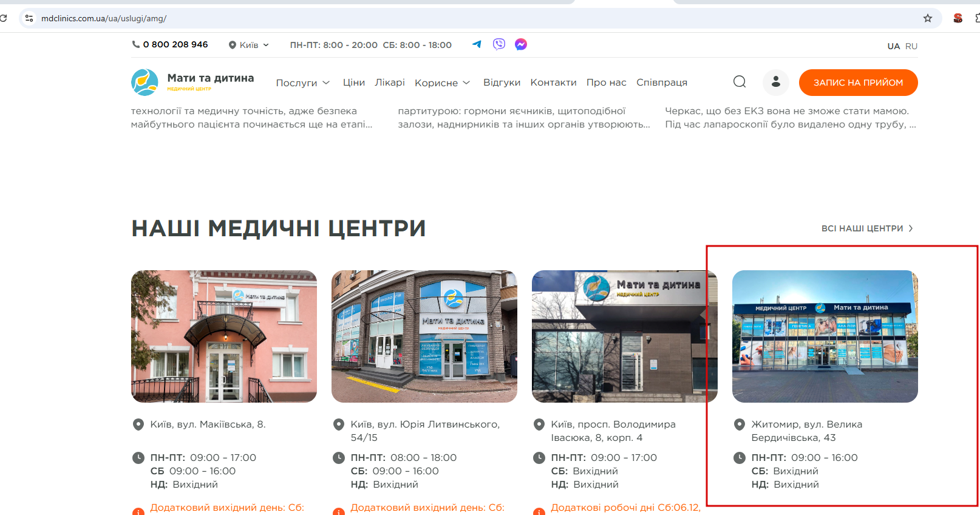Reload the page with the refresh icon
The width and height of the screenshot is (980, 515).
pyautogui.click(x=4, y=18)
